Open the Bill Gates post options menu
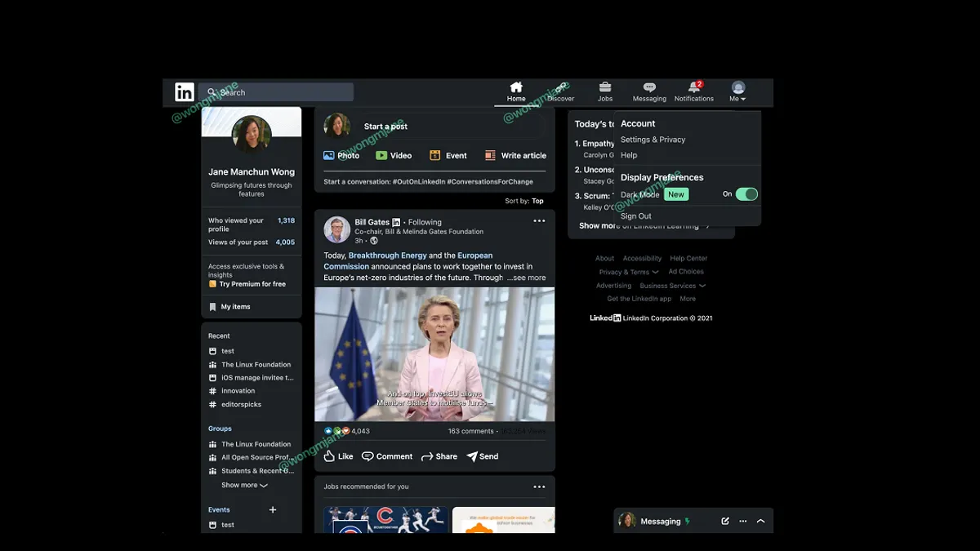This screenshot has height=551, width=980. pos(539,220)
